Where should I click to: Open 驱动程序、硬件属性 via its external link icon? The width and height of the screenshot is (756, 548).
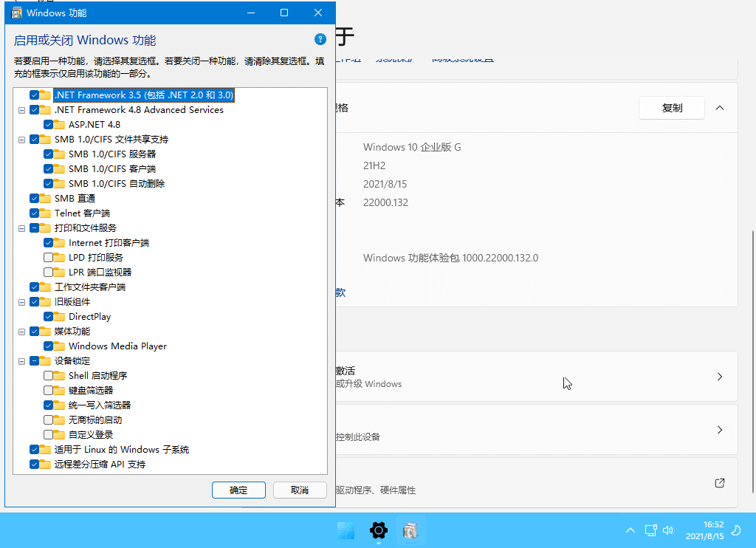[x=719, y=483]
